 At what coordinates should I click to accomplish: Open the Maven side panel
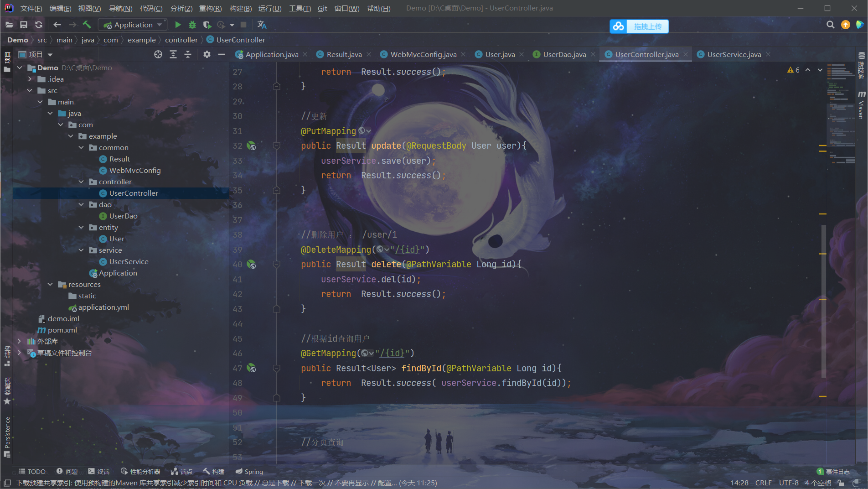pos(861,105)
